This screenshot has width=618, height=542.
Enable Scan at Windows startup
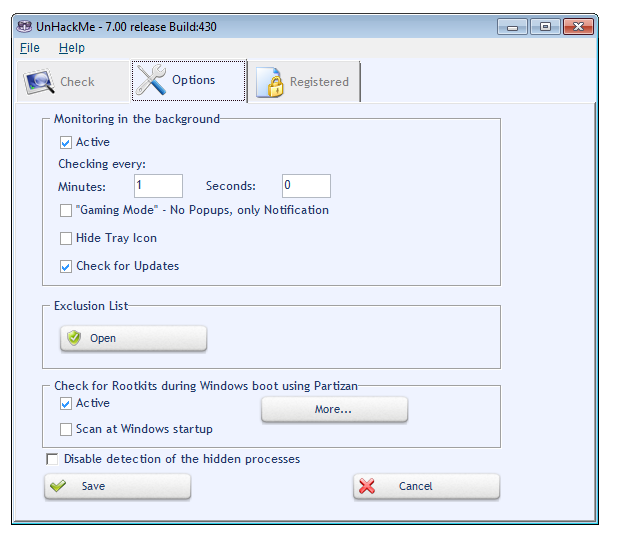[x=66, y=429]
